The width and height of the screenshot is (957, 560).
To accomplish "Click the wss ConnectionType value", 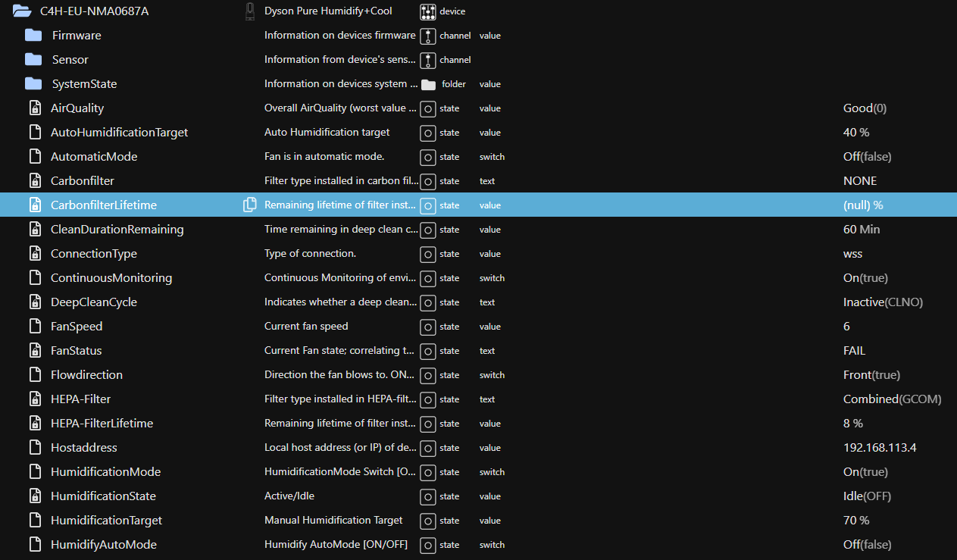I will point(853,254).
